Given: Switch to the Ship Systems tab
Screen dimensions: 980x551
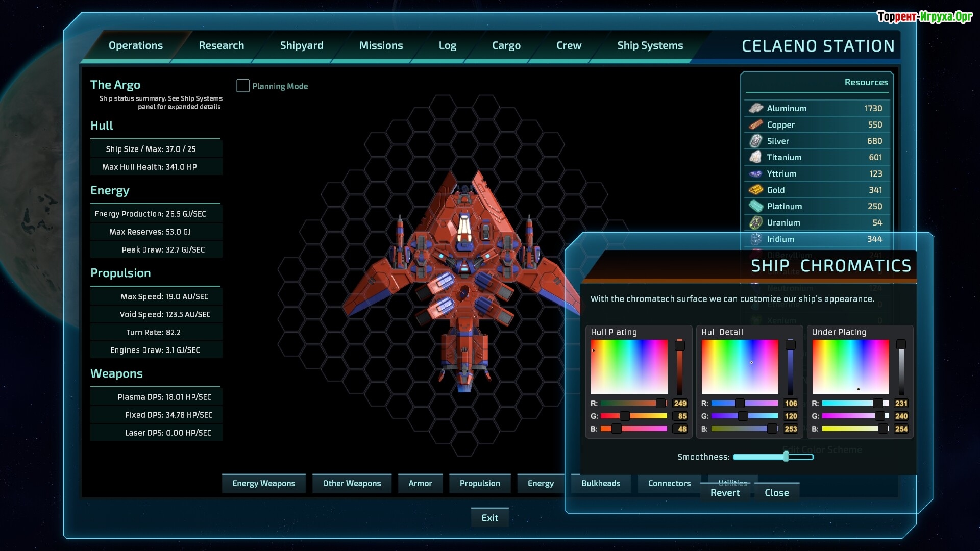Looking at the screenshot, I should coord(650,45).
